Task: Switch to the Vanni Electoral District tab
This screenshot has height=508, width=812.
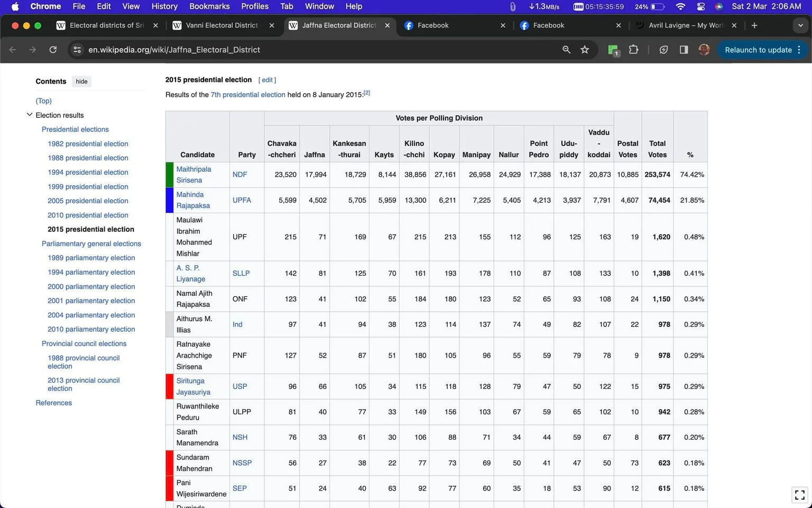Action: pos(222,25)
